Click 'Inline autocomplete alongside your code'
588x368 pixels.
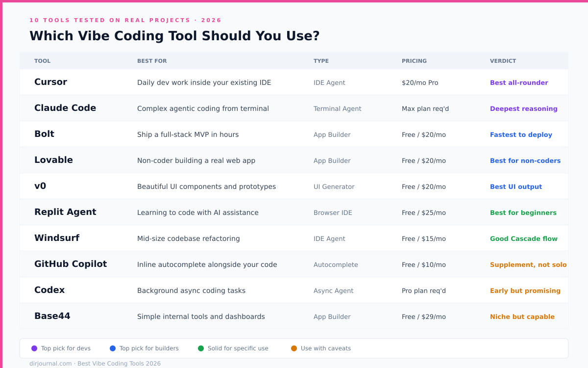pyautogui.click(x=207, y=264)
